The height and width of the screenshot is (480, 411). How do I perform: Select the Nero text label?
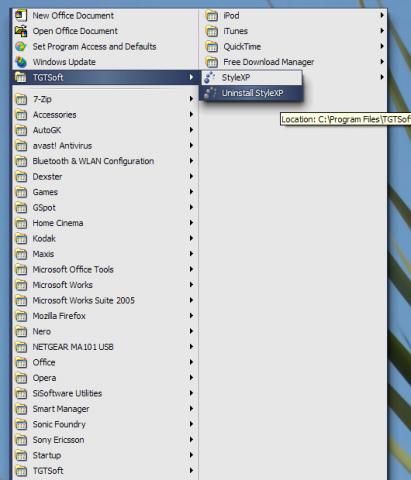click(42, 331)
